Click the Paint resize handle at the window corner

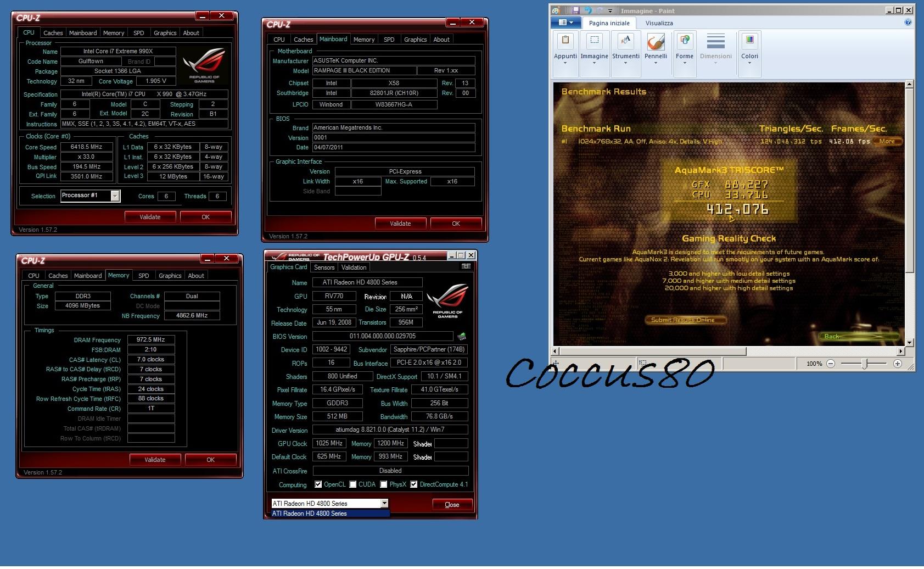(x=910, y=366)
